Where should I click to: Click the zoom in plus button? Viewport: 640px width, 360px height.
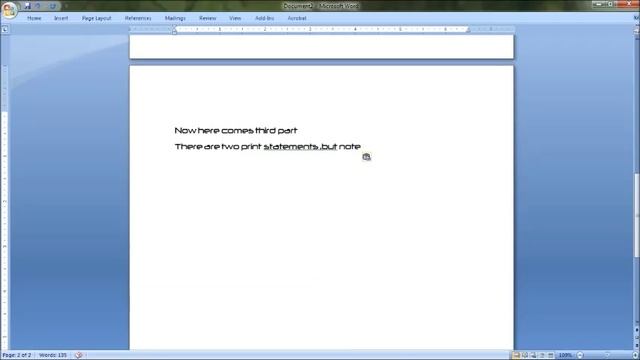click(635, 356)
